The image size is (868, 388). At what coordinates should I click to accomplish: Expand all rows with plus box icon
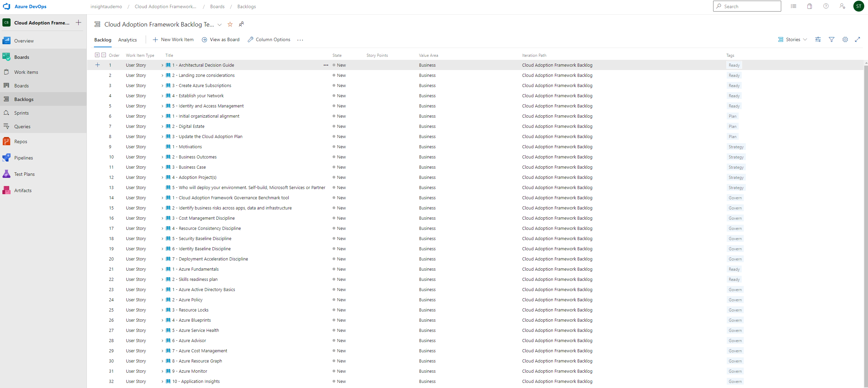(97, 55)
